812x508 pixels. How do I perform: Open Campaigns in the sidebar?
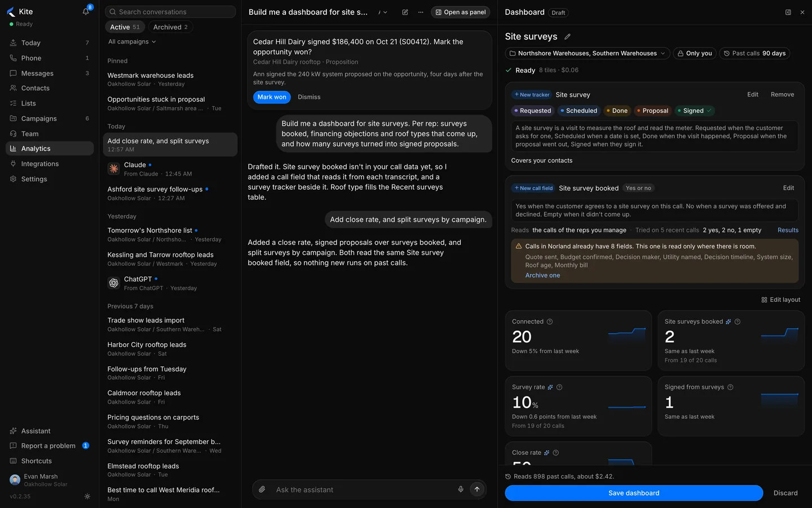coord(50,119)
